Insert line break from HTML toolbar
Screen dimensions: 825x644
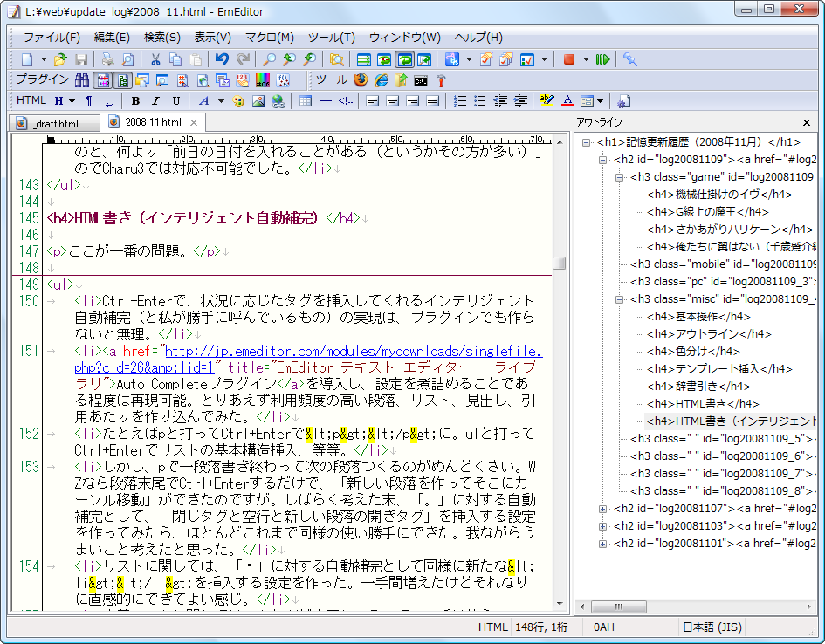pyautogui.click(x=109, y=101)
